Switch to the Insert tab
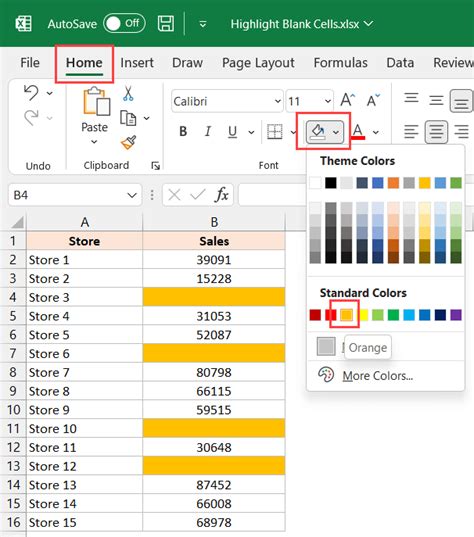Image resolution: width=474 pixels, height=537 pixels. tap(137, 63)
